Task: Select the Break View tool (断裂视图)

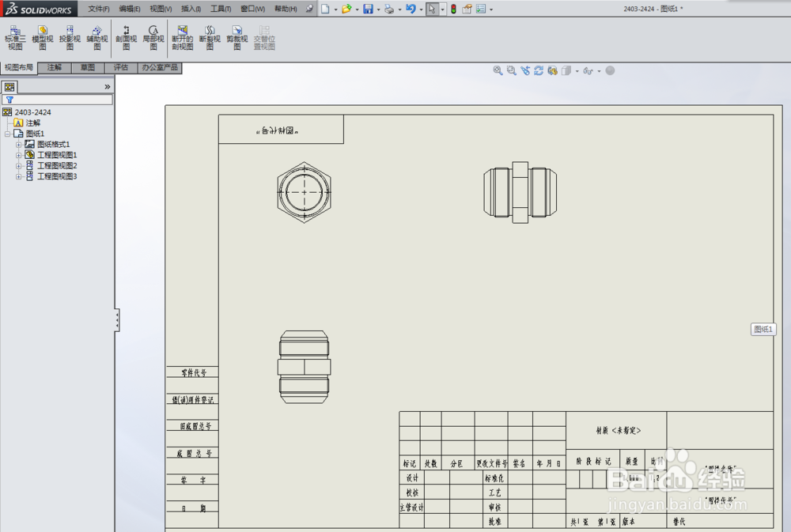Action: point(209,36)
